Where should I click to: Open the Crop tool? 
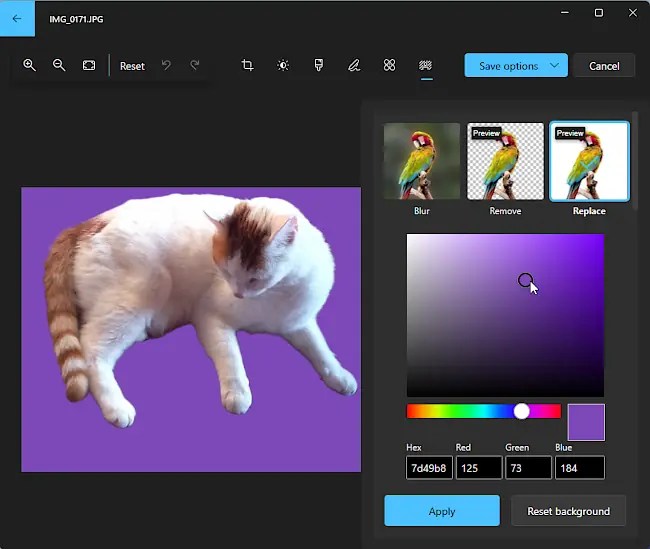pos(247,65)
